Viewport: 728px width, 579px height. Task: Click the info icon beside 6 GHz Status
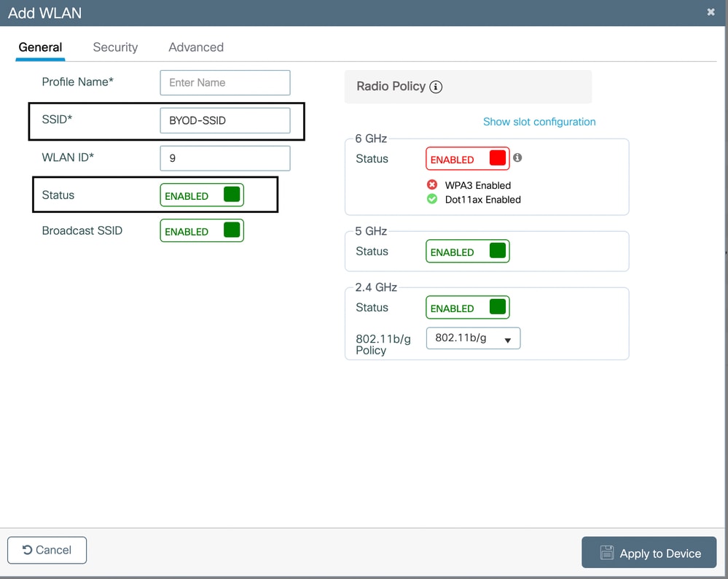(x=518, y=158)
